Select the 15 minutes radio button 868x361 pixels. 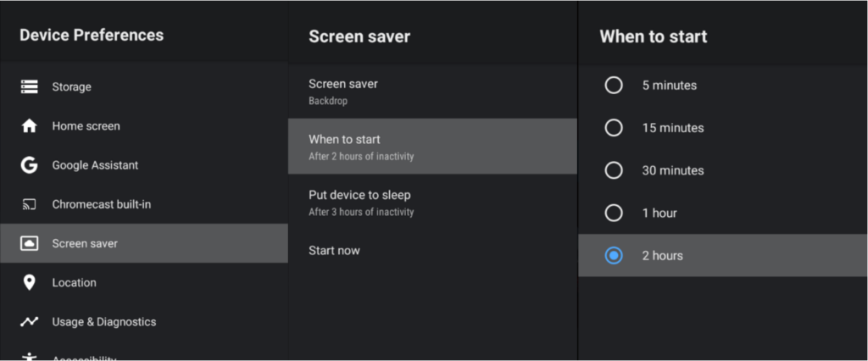coord(614,128)
